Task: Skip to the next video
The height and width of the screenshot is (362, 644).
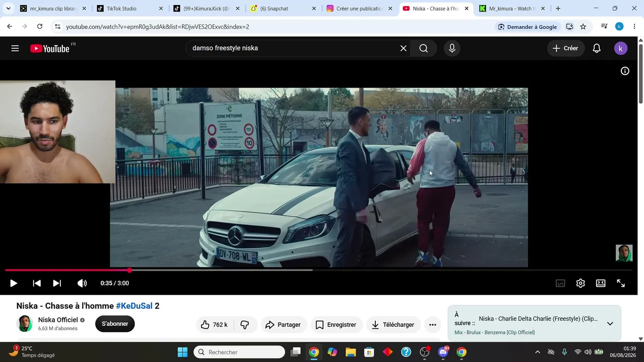Action: point(57,283)
